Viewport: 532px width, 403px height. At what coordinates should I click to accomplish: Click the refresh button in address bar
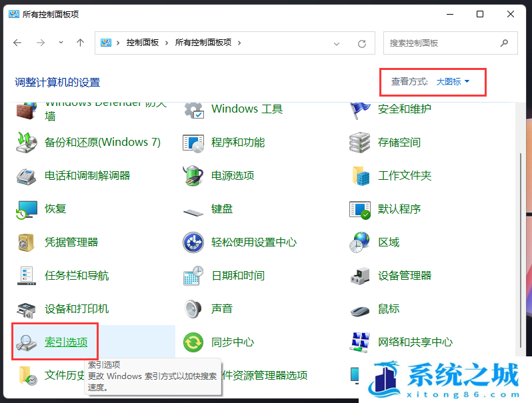pyautogui.click(x=362, y=43)
